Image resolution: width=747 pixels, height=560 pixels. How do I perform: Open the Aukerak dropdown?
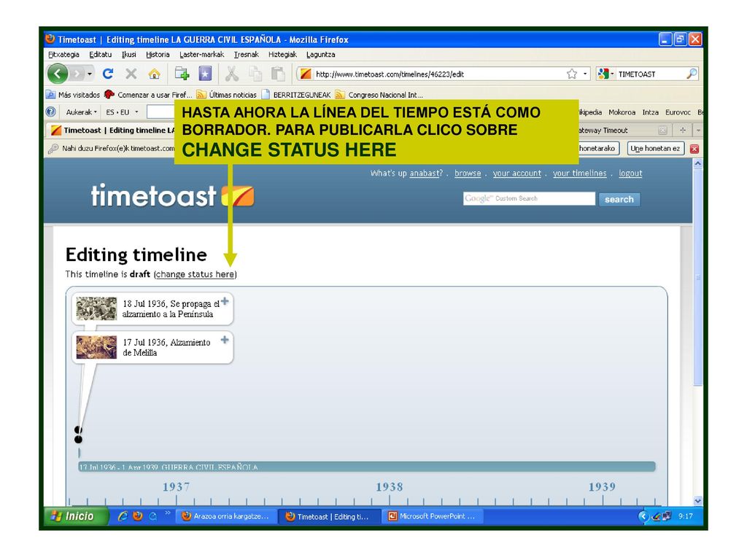[x=81, y=112]
